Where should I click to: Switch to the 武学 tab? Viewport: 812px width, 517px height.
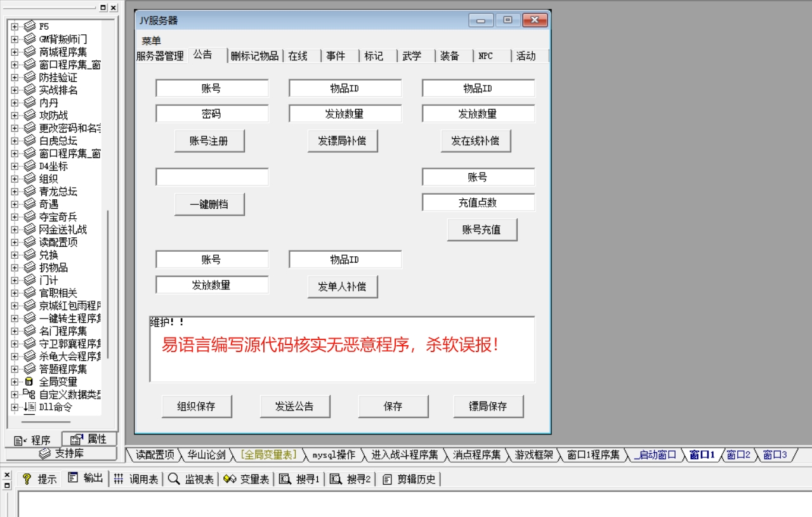click(413, 56)
